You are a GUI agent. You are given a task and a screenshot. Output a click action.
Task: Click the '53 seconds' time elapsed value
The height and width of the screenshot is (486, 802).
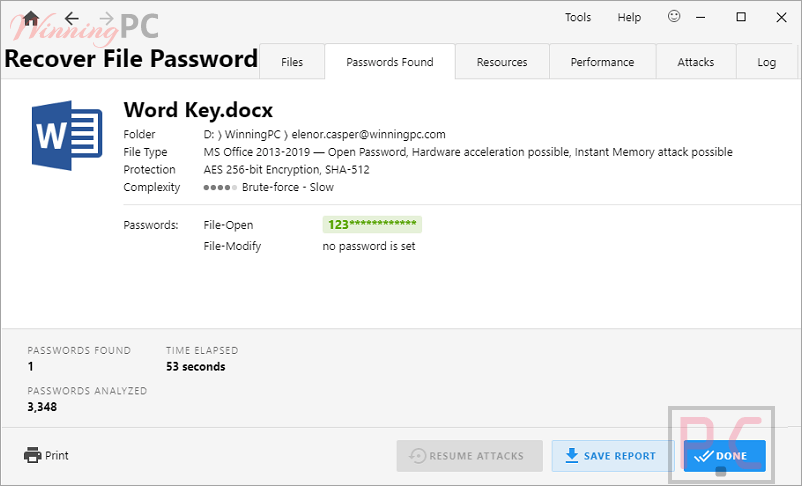click(x=195, y=367)
